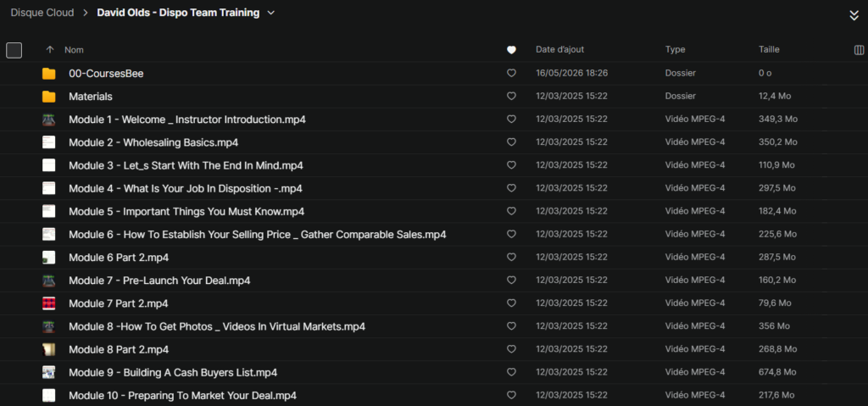Select Module 9 - Building A Cash Buyers List.mp4
This screenshot has height=406, width=868.
point(173,372)
